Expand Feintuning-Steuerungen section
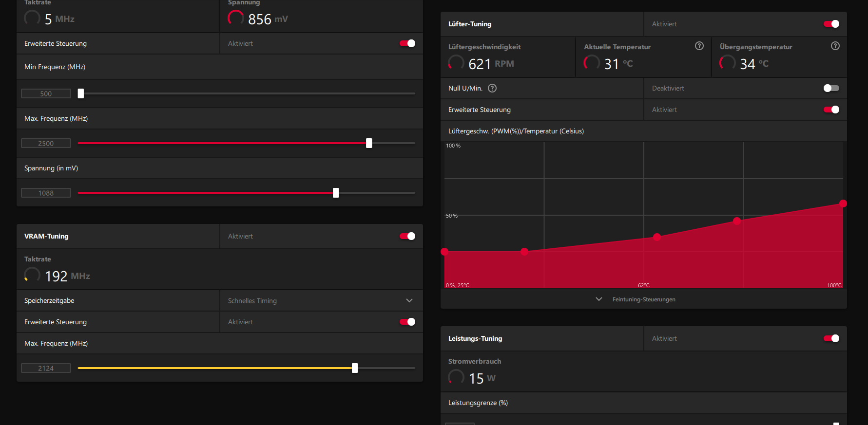Screen dimensions: 868x425 pos(599,299)
